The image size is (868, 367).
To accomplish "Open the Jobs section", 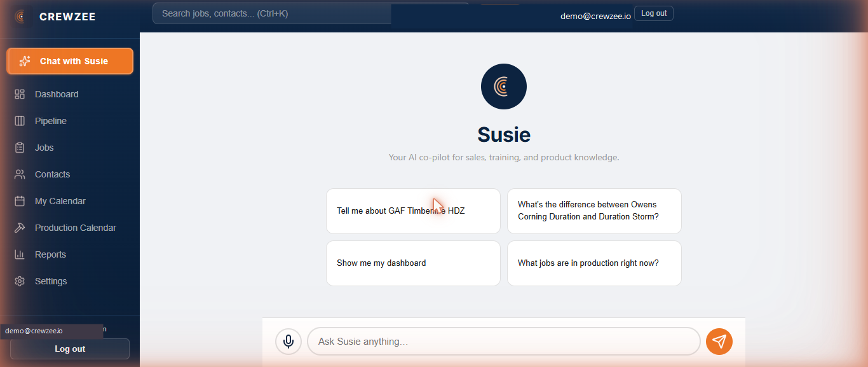I will click(70, 148).
